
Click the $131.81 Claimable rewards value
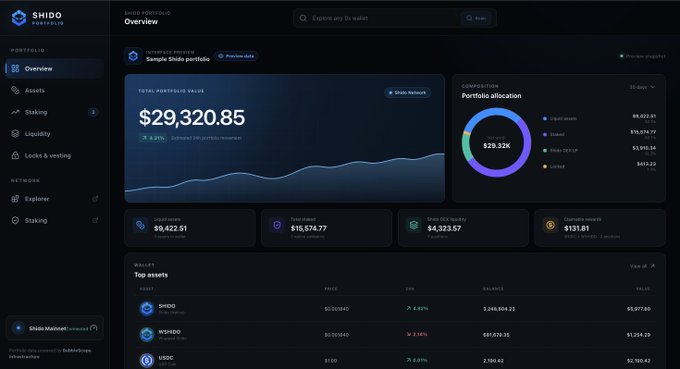pyautogui.click(x=576, y=229)
